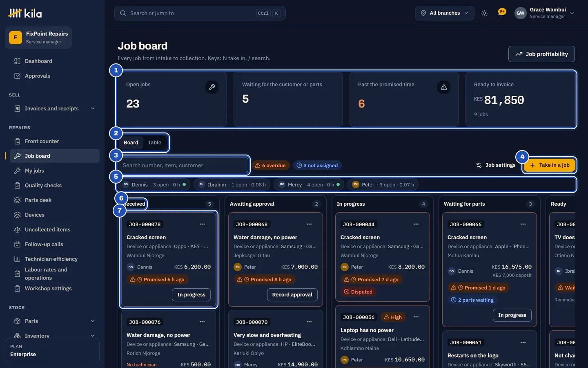Filter jobs by technician Ibrahim
The height and width of the screenshot is (368, 588).
pyautogui.click(x=232, y=185)
